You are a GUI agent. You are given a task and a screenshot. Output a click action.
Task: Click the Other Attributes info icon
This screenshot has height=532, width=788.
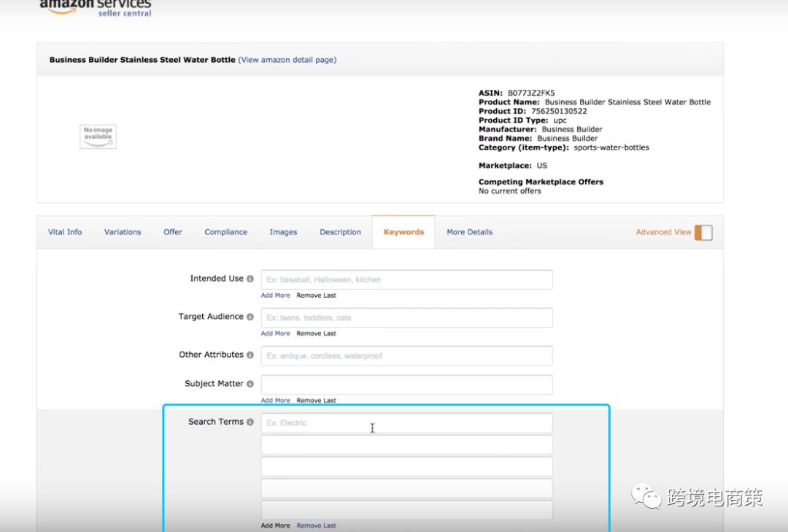click(250, 355)
